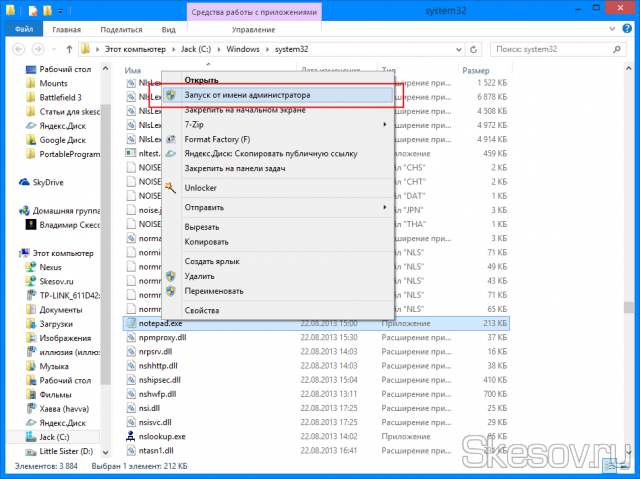The image size is (640, 479).
Task: Click shield icon beside Запуск от имени администратора
Action: pos(171,95)
